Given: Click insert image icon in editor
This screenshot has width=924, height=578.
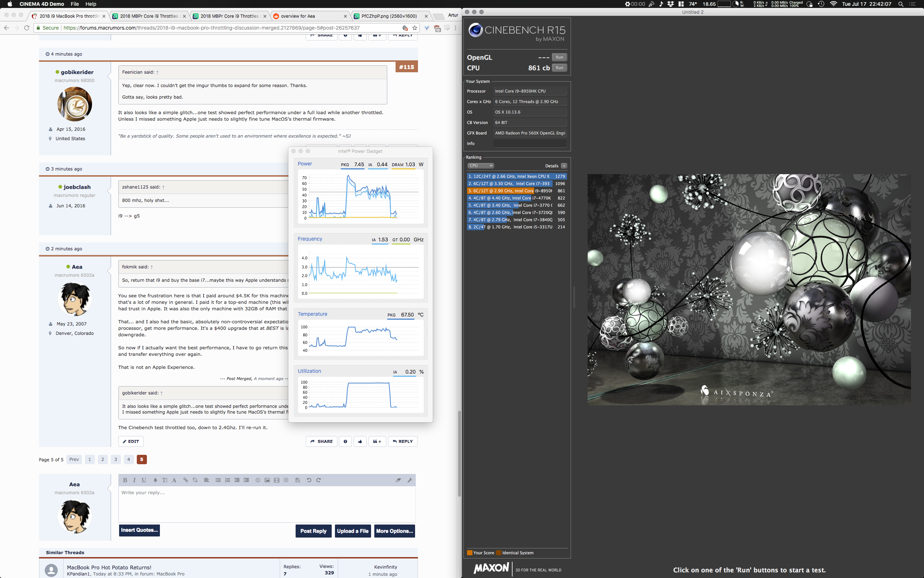Looking at the screenshot, I should [267, 480].
